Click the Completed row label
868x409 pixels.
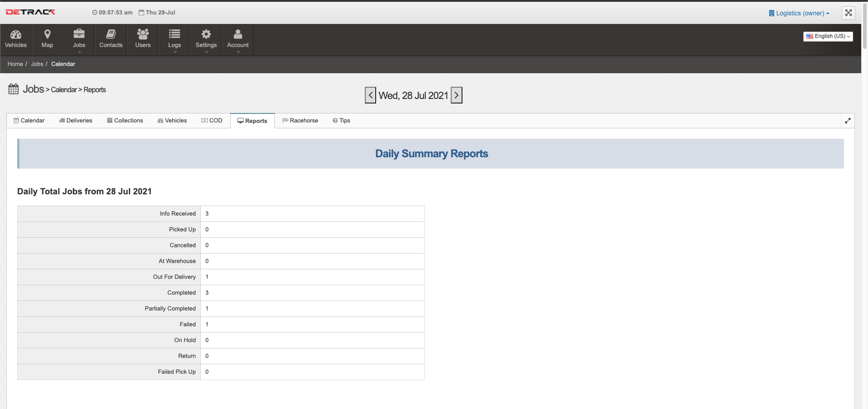pos(181,293)
